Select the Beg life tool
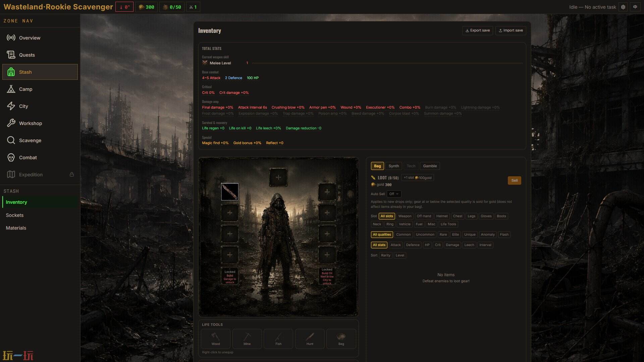644x362 pixels. 341,339
